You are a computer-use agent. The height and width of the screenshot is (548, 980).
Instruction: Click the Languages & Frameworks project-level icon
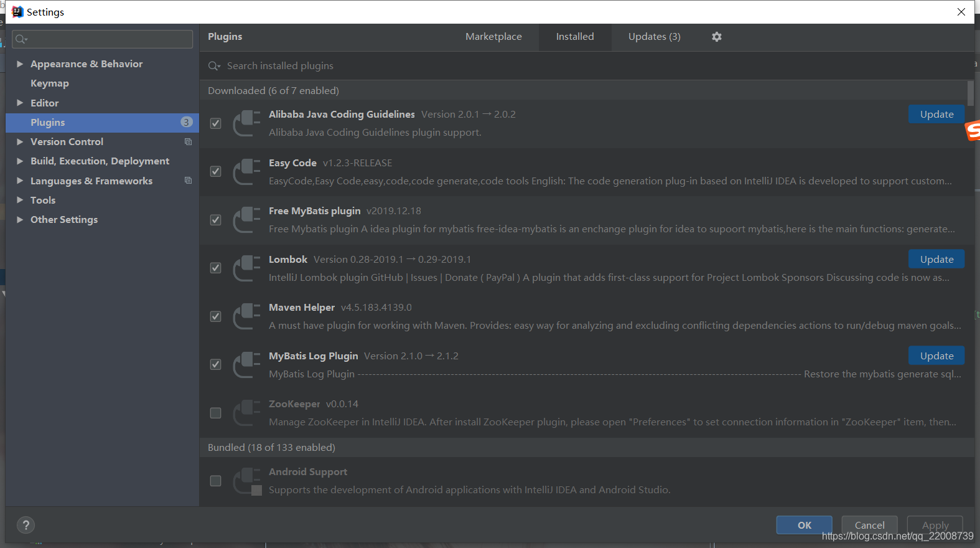(x=188, y=181)
